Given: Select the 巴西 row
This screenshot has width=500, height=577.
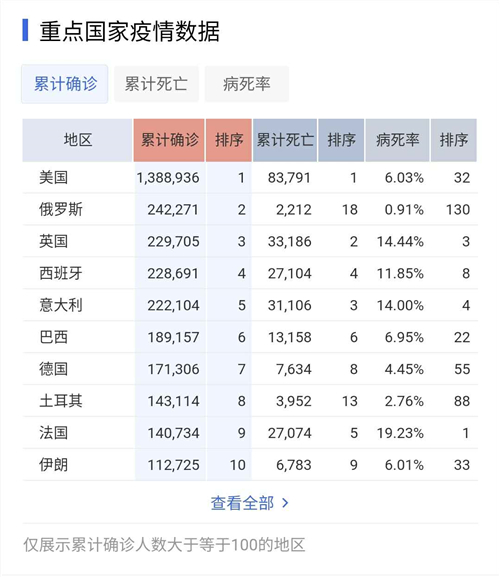Looking at the screenshot, I should tap(250, 337).
